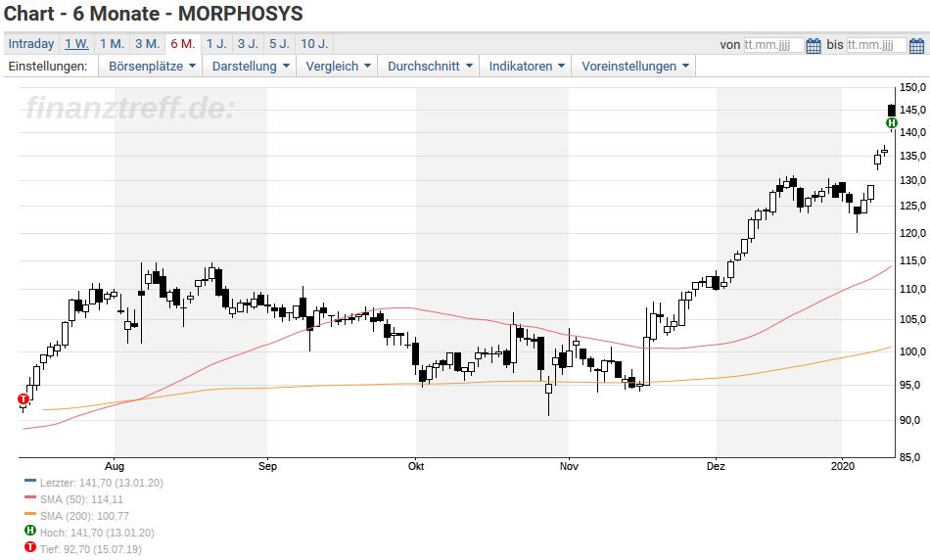Viewport: 930px width, 560px height.
Task: Focus the 'von' start date field
Action: (x=774, y=45)
